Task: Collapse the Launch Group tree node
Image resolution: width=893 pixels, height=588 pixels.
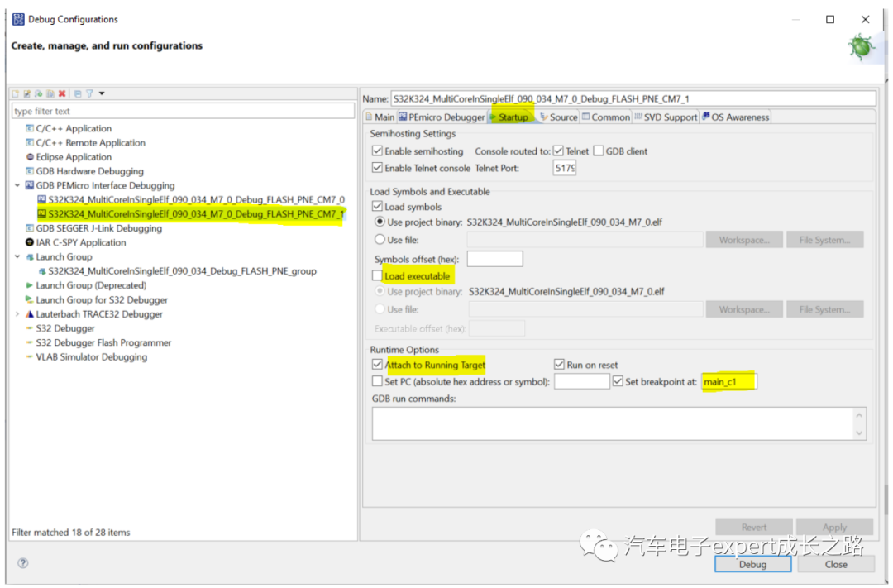Action: tap(17, 257)
